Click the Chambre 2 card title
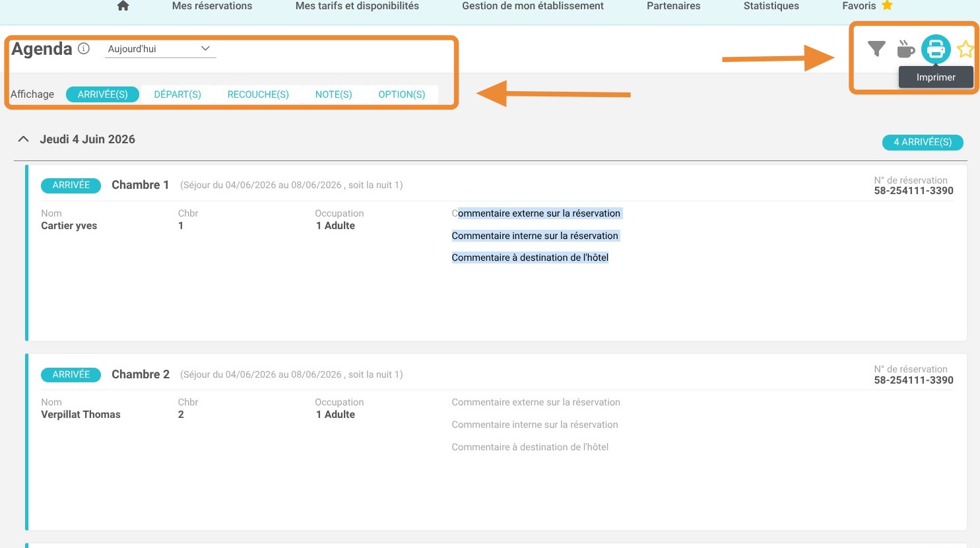This screenshot has height=548, width=980. [141, 374]
